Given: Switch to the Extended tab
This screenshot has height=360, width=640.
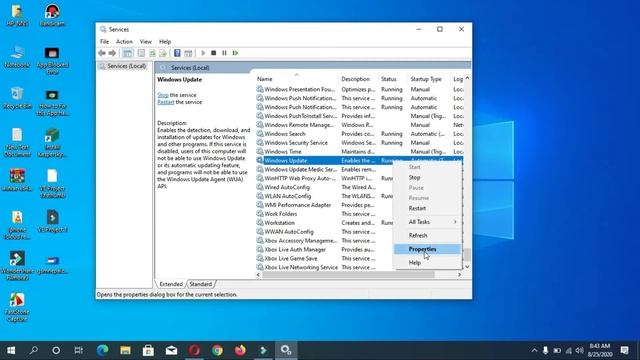Looking at the screenshot, I should (171, 284).
